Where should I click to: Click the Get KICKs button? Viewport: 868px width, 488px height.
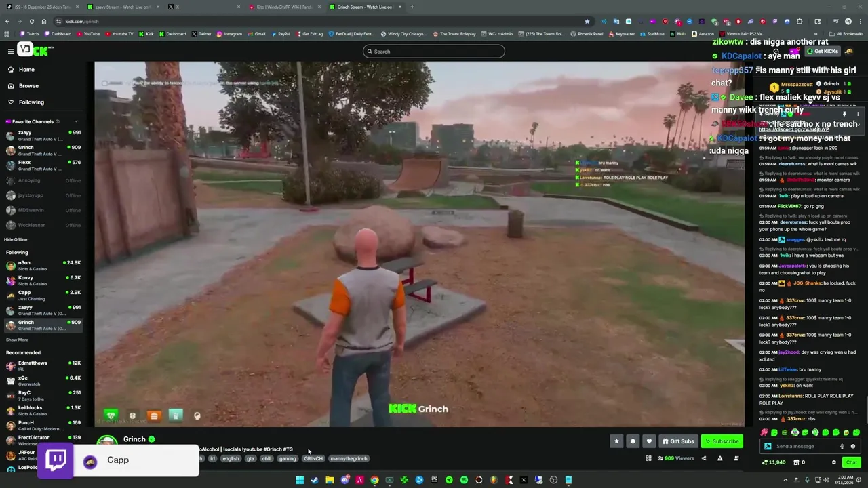click(x=823, y=52)
